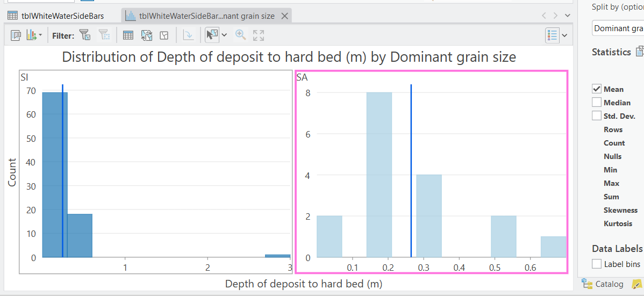Screen dimensions: 644x296
Task: Check the Median statistic checkbox
Action: tap(597, 103)
